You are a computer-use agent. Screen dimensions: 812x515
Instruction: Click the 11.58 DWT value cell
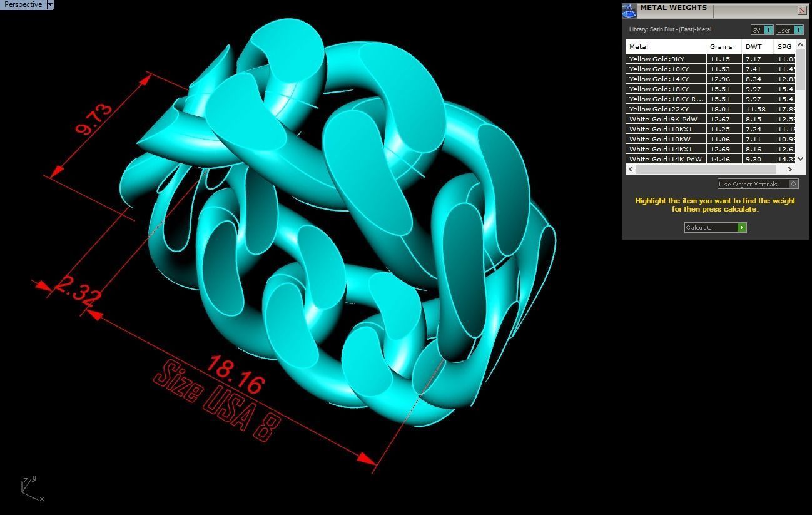(758, 109)
